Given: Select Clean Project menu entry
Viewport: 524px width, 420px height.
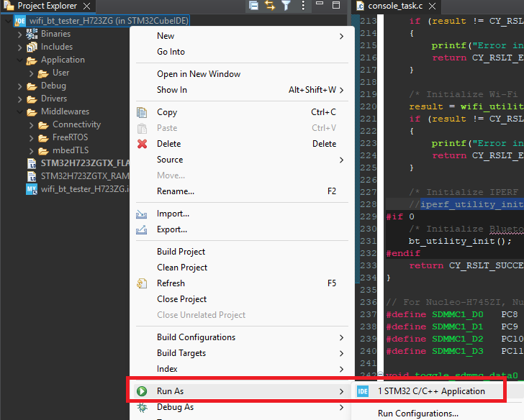Looking at the screenshot, I should coord(182,268).
